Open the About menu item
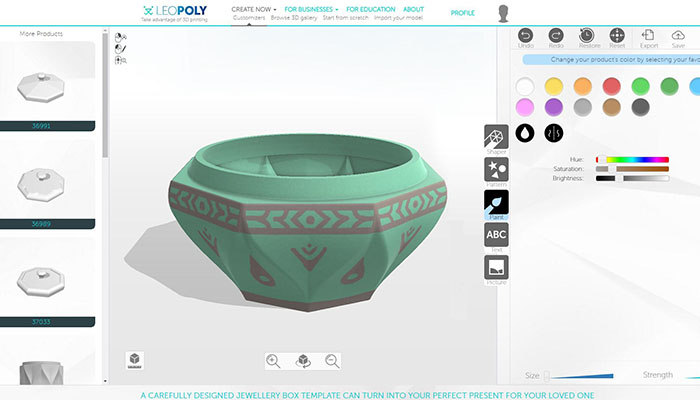700x400 pixels. [x=413, y=9]
